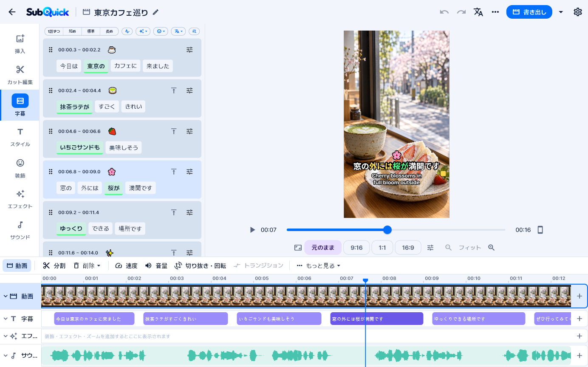
Task: Open the エフェクト sidebar panel
Action: point(20,199)
